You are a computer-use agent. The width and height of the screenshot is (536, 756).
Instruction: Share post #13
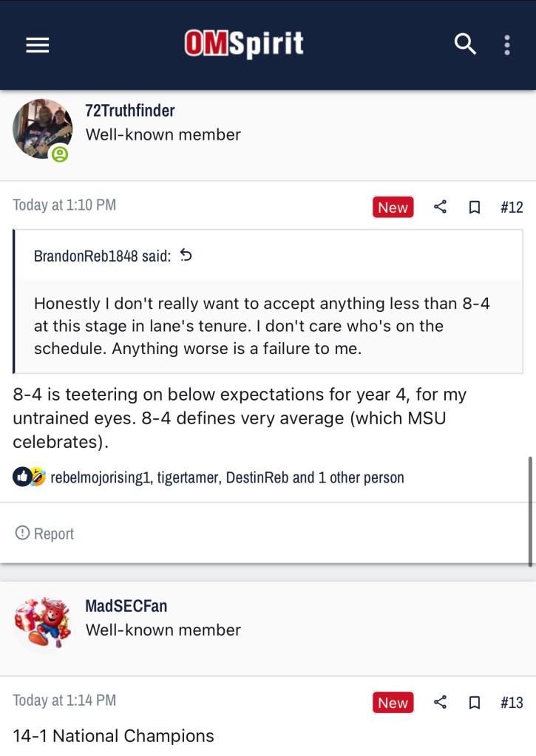[x=440, y=702]
